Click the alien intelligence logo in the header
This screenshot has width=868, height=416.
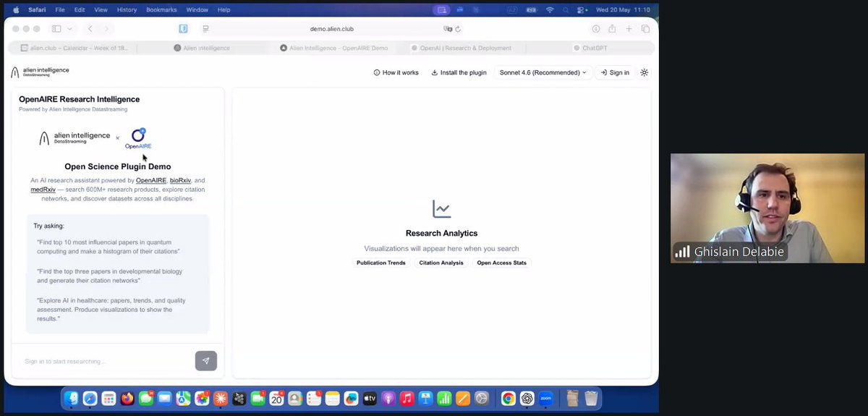pos(41,72)
